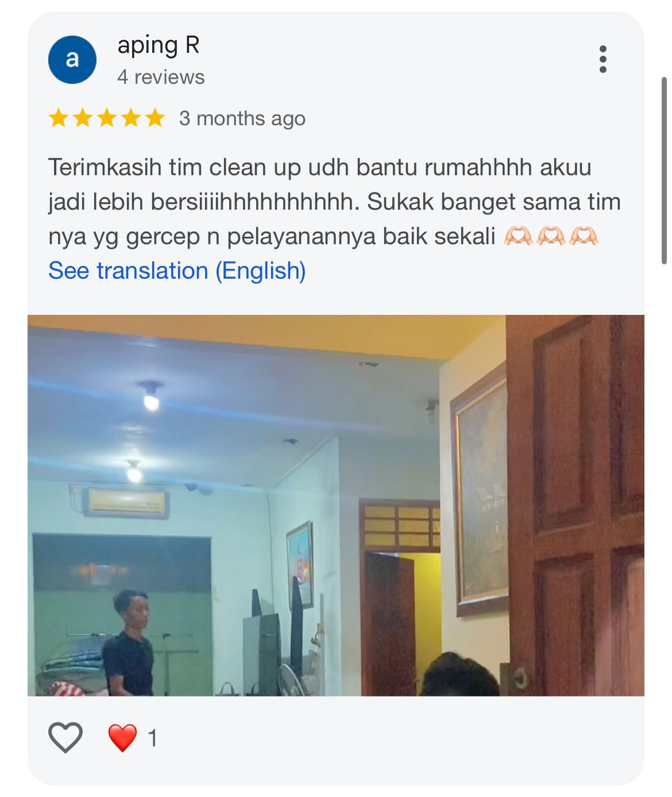Click the vertical scrollbar on the right edge
This screenshot has width=672, height=797.
664,170
